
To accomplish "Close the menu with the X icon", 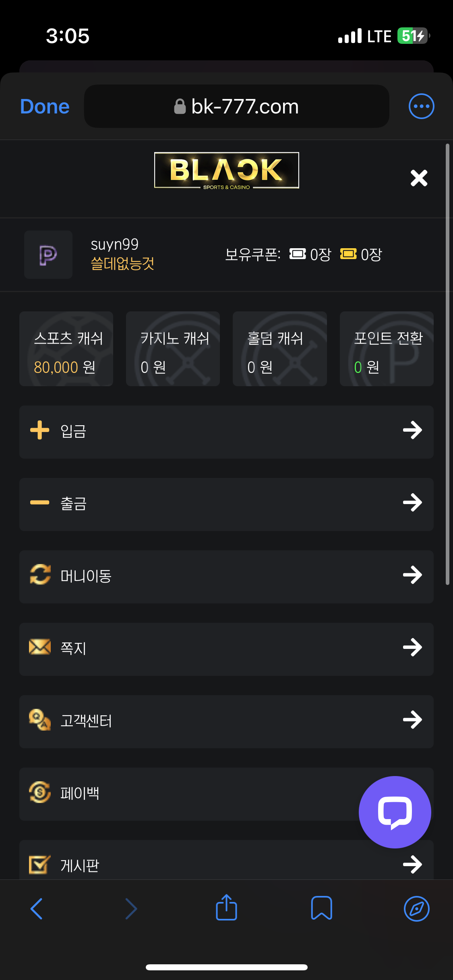I will pos(419,178).
